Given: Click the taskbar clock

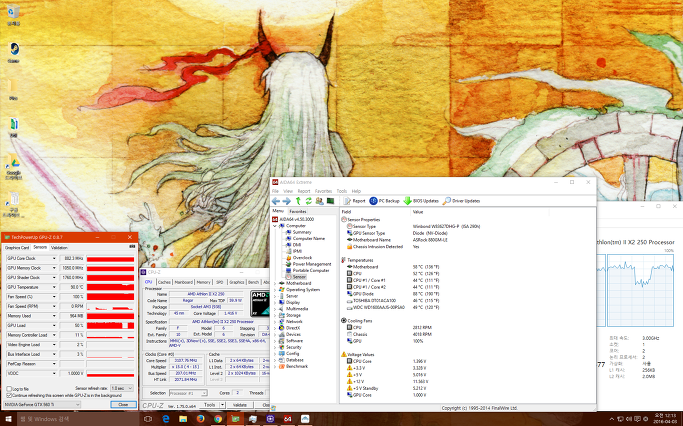Looking at the screenshot, I should 665,419.
